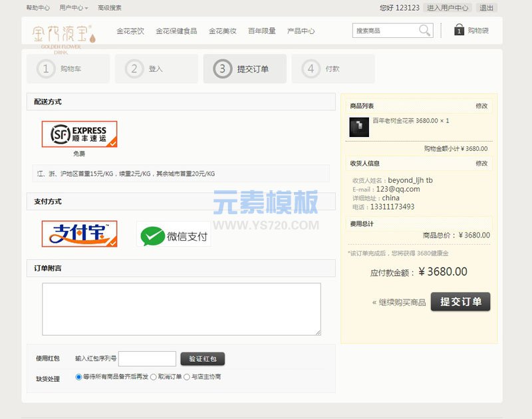Click the search magnifier icon
Viewport: 532px width, 419px height.
pos(424,30)
